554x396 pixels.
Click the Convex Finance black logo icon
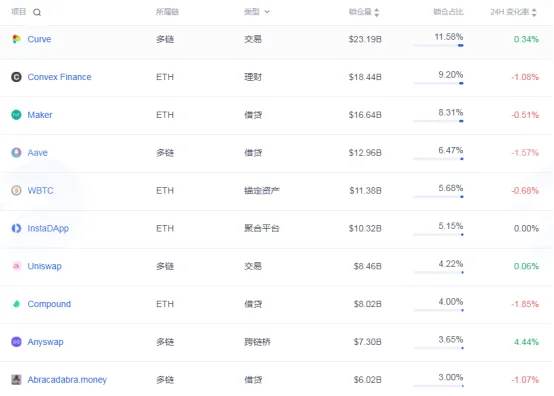[x=16, y=77]
